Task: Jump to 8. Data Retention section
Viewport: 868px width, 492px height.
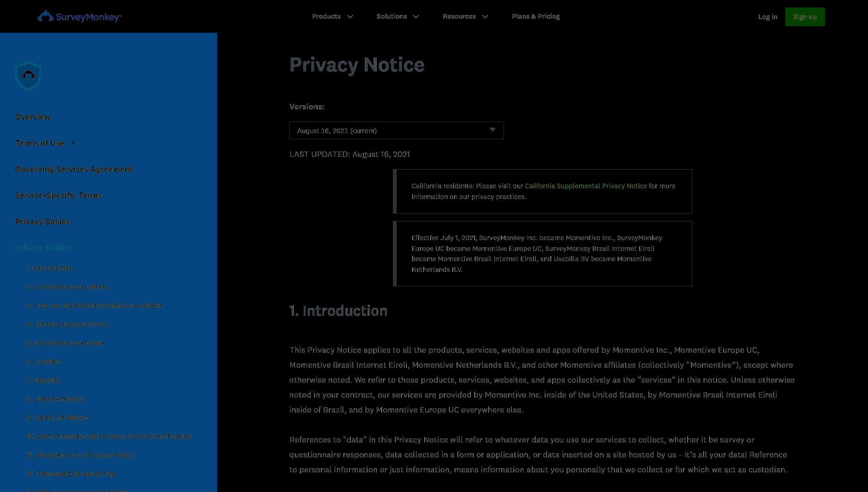Action: point(55,399)
